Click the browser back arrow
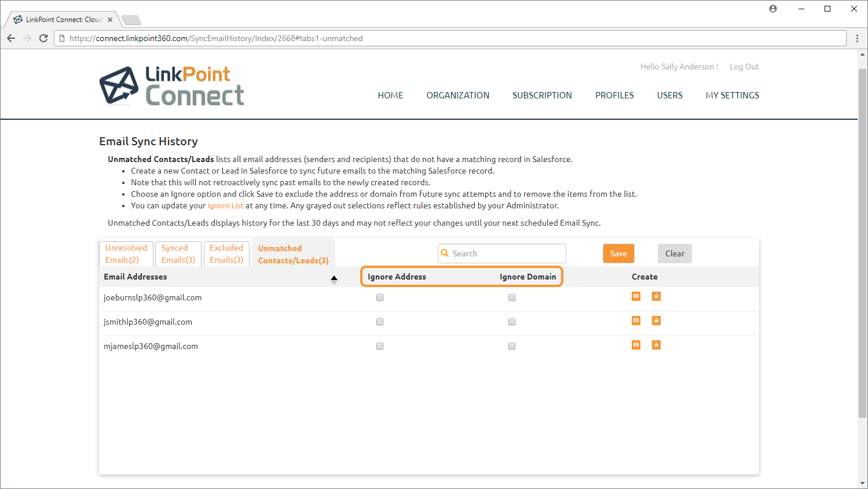This screenshot has height=489, width=868. click(x=11, y=38)
